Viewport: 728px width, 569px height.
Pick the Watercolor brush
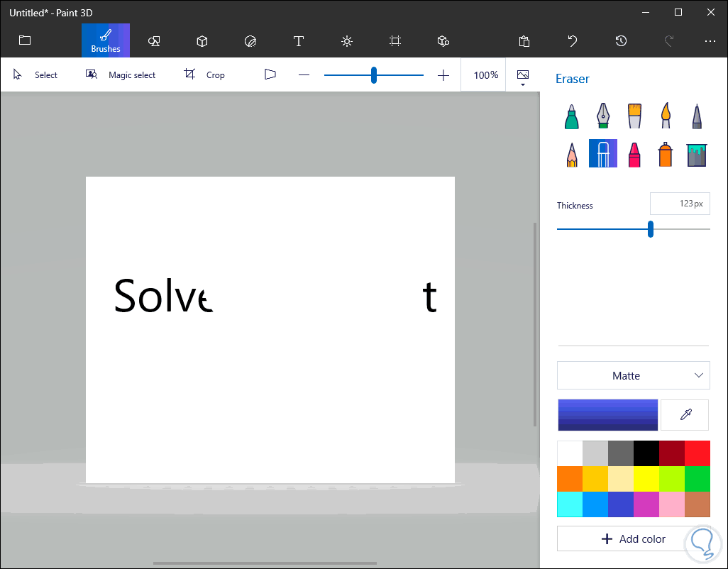click(x=666, y=116)
